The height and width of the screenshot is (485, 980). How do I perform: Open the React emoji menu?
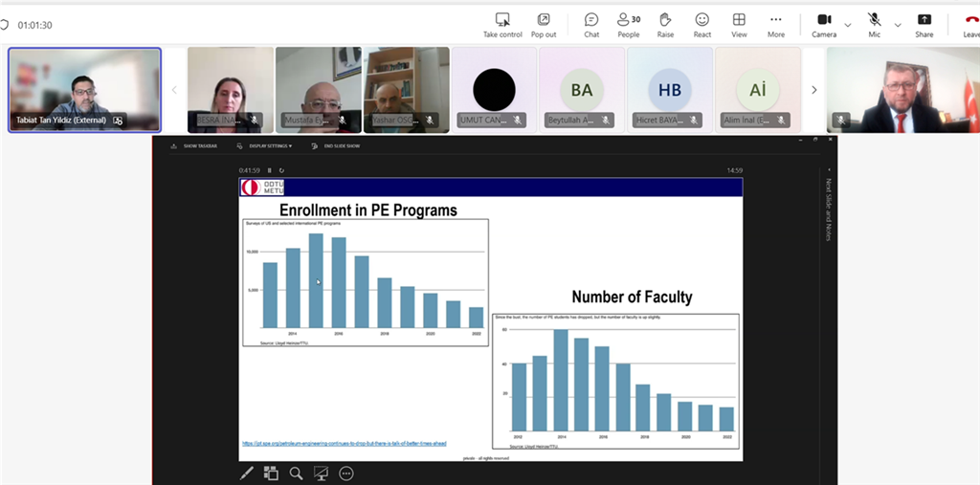point(702,25)
